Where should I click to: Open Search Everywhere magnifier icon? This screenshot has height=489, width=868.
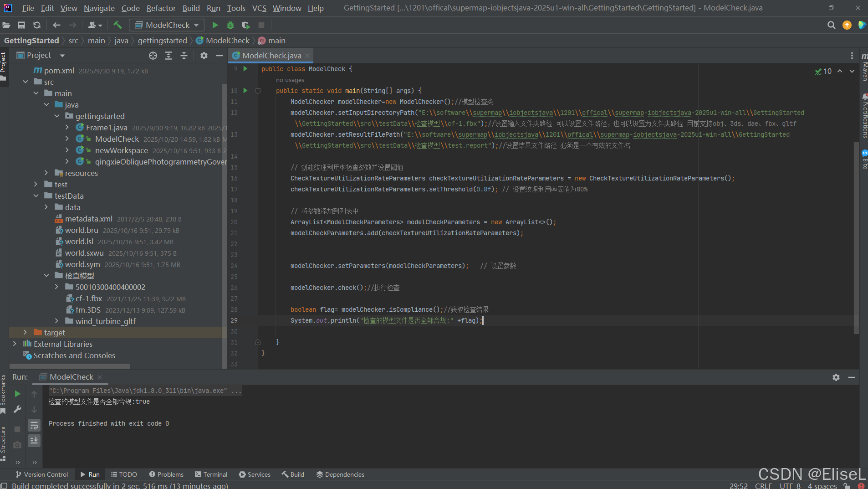832,25
